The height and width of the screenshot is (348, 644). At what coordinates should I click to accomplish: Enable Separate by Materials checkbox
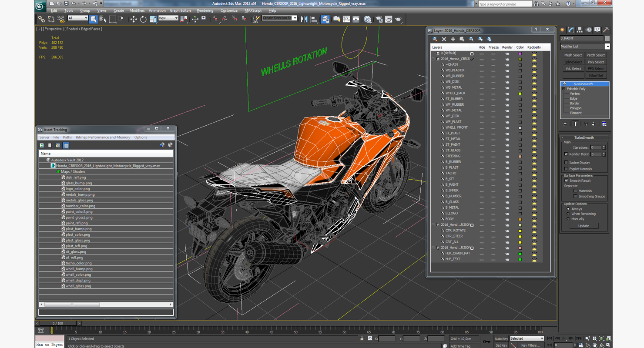tap(575, 191)
